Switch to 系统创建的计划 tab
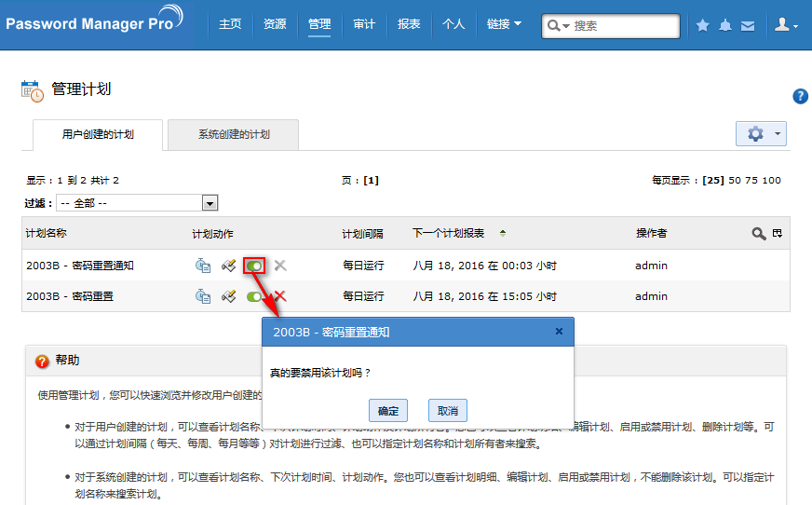The image size is (812, 505). (234, 135)
